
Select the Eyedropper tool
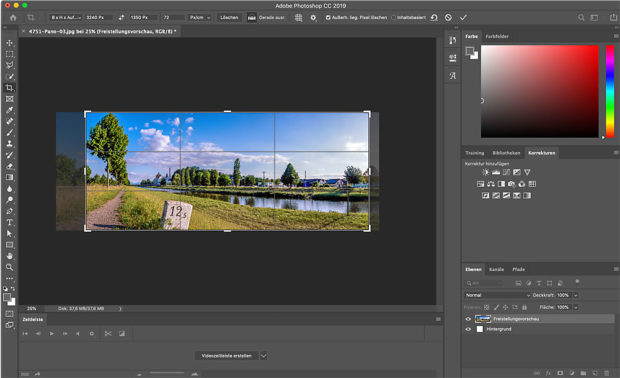9,110
